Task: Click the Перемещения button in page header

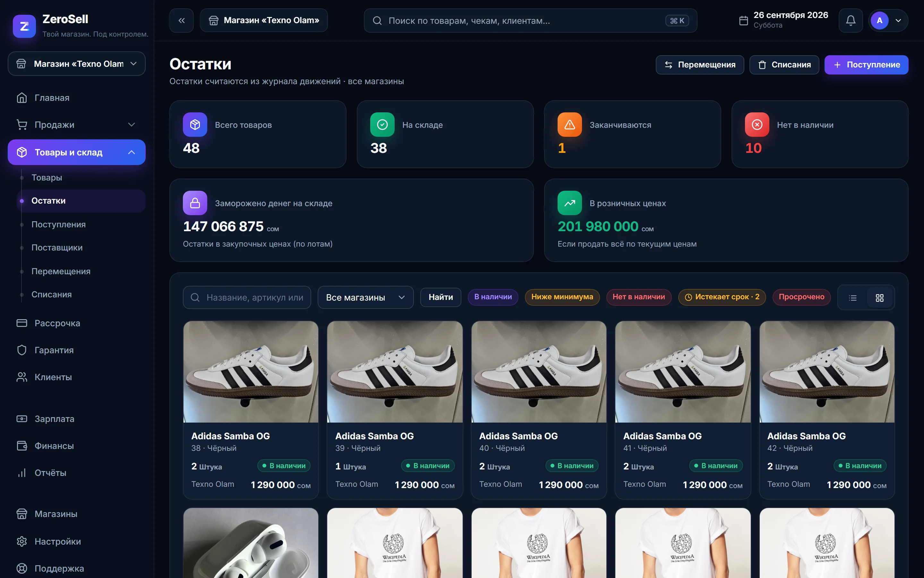Action: click(699, 65)
